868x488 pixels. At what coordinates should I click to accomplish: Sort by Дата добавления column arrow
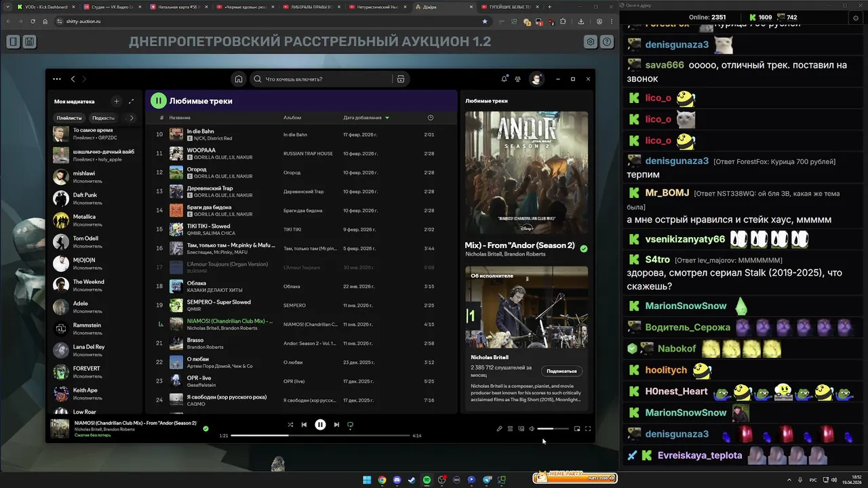[x=387, y=118]
